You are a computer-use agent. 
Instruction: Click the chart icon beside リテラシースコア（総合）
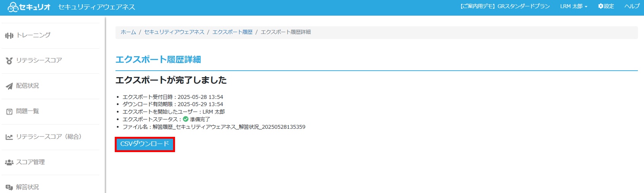pos(9,137)
